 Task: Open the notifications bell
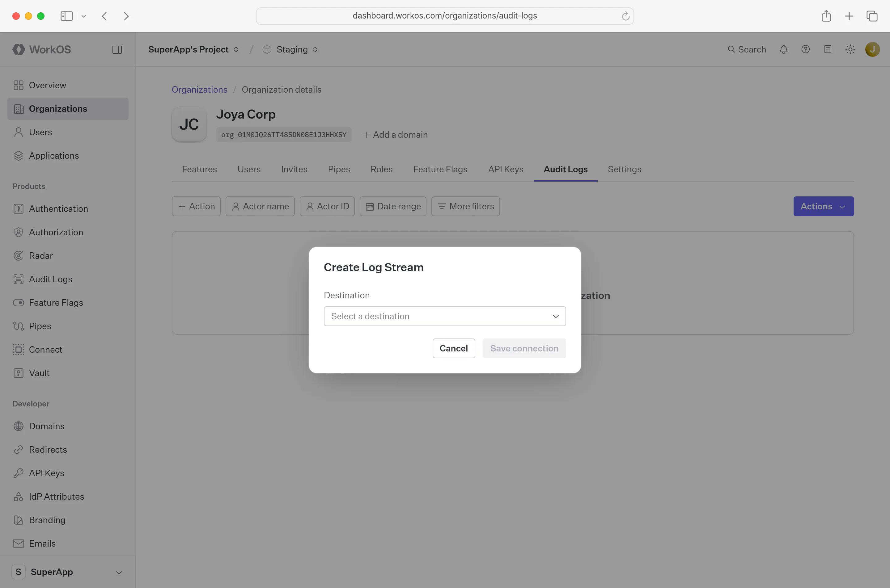pyautogui.click(x=783, y=49)
